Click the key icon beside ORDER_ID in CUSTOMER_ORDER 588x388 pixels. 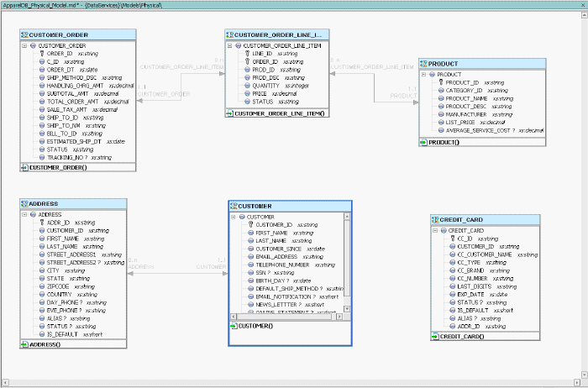click(42, 54)
